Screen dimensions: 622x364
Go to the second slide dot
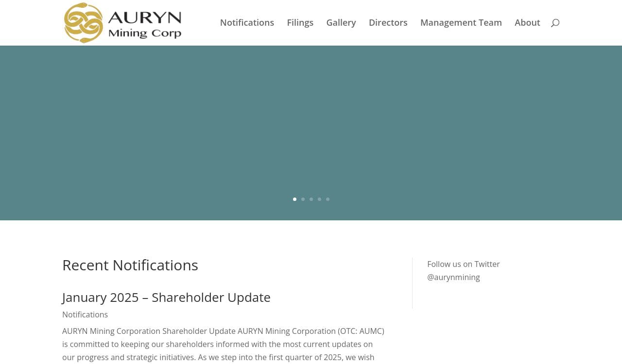tap(303, 199)
